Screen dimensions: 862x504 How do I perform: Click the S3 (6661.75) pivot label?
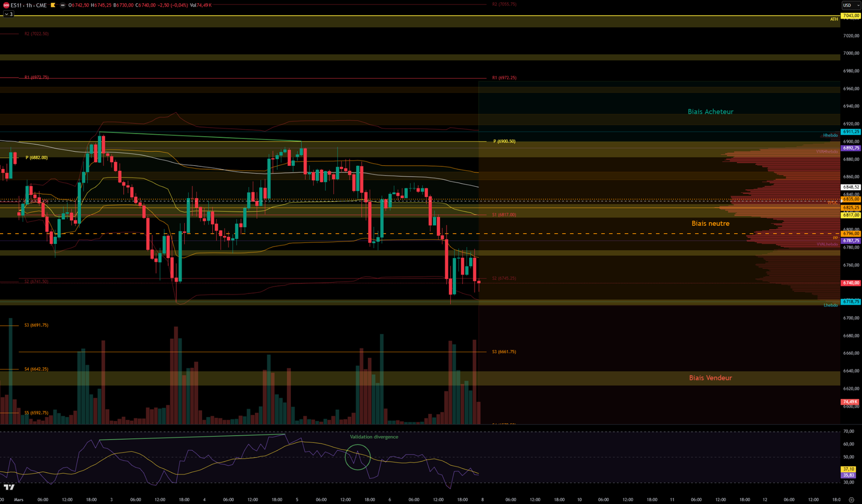pyautogui.click(x=504, y=352)
